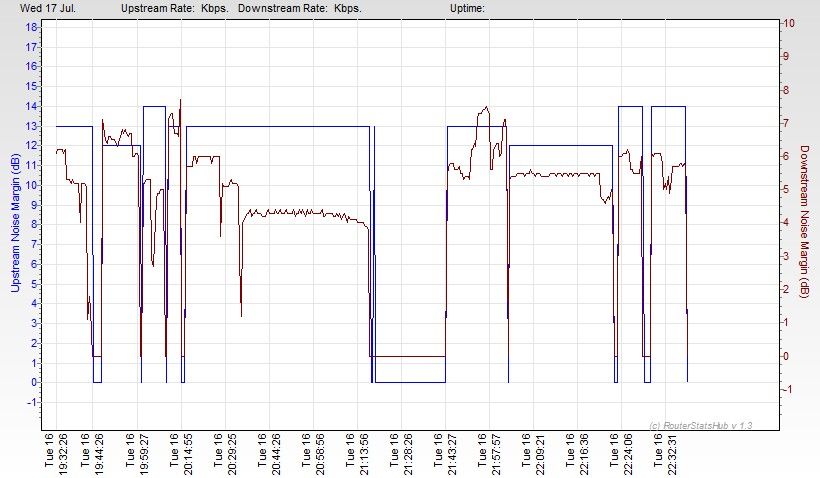Click the downstream axis value 6
Image resolution: width=820 pixels, height=478 pixels.
tap(787, 156)
